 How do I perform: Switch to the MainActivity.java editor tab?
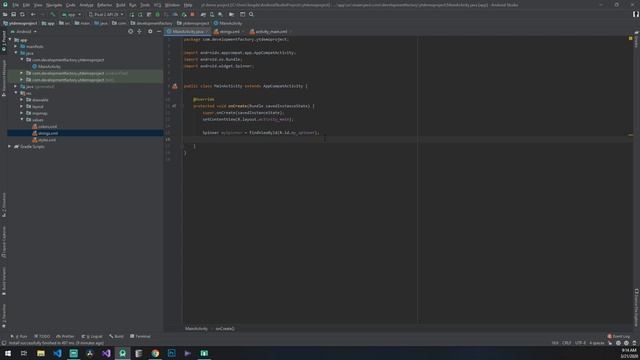point(187,31)
